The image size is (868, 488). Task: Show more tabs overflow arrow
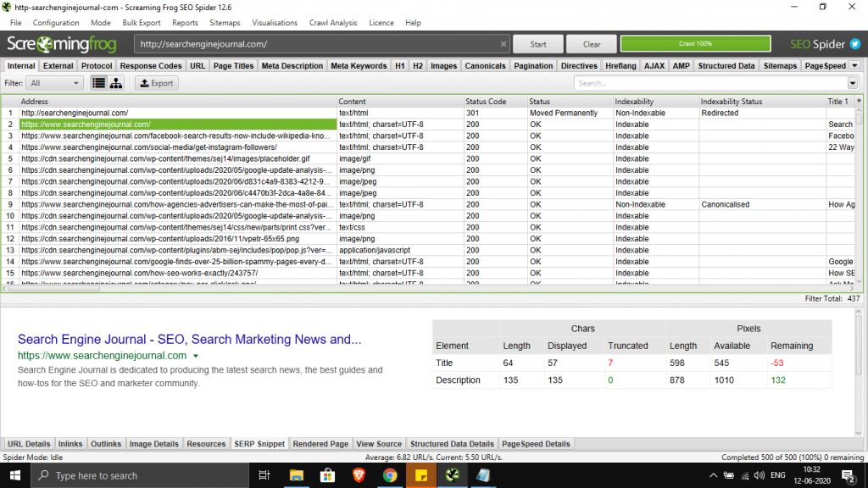click(854, 65)
